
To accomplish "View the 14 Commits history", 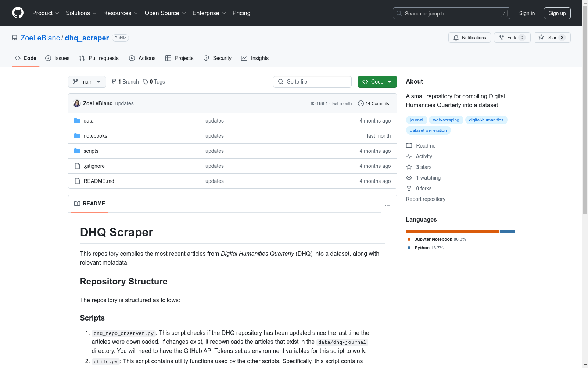I will 373,103.
